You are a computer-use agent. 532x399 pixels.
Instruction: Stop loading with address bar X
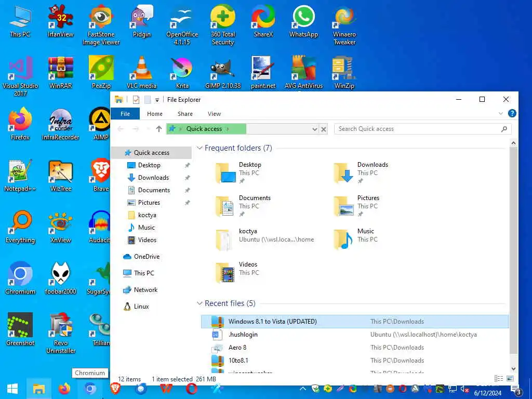tap(324, 129)
